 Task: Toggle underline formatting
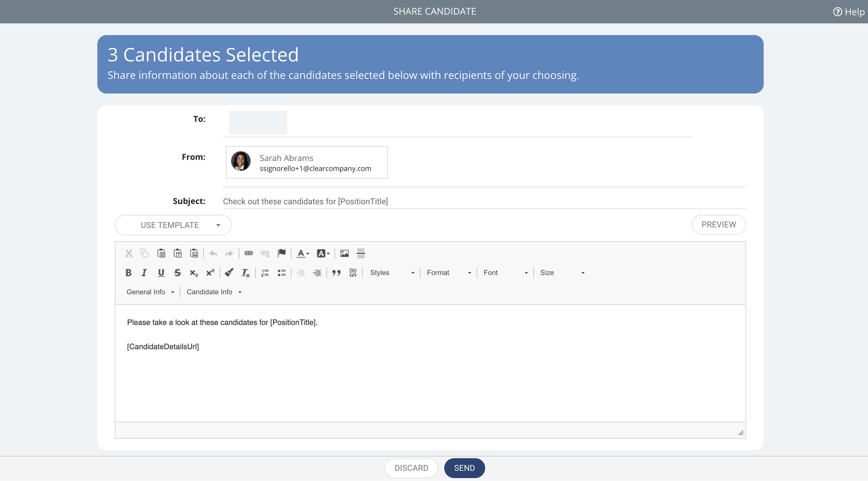[x=161, y=273]
